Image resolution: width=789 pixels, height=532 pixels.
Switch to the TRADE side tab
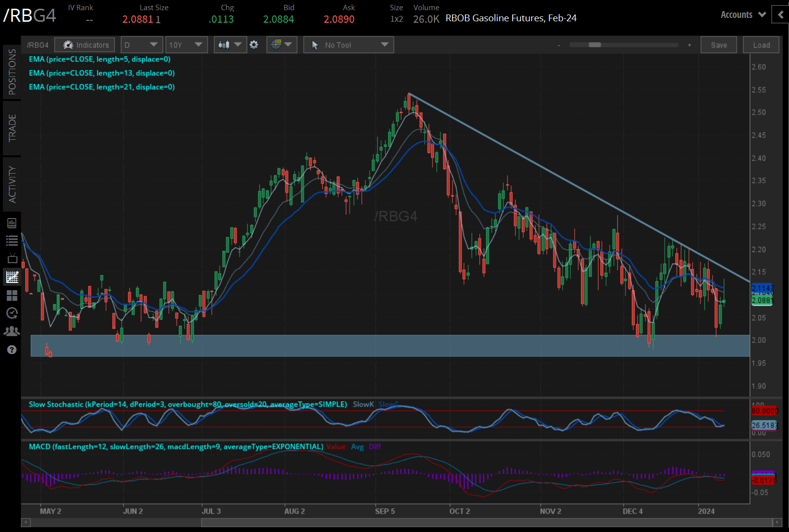[12, 128]
